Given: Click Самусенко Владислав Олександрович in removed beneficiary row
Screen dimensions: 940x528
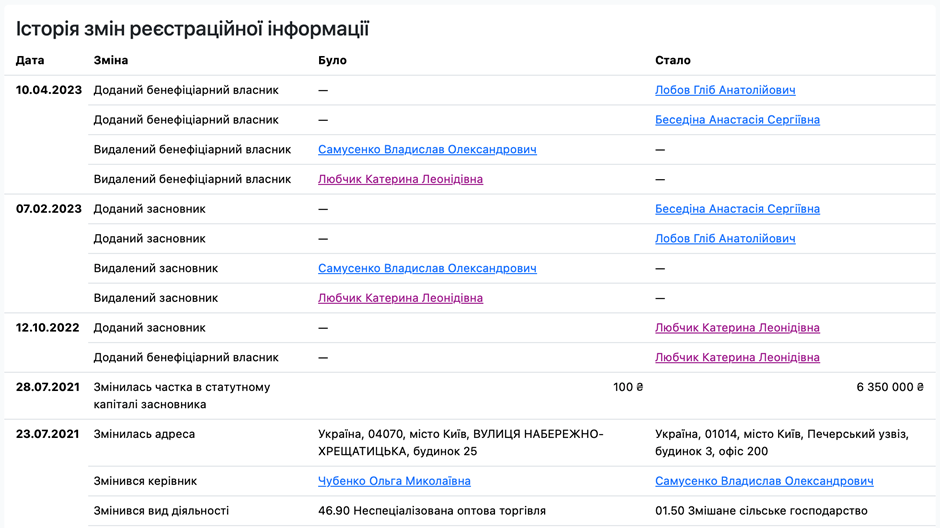Looking at the screenshot, I should click(427, 150).
